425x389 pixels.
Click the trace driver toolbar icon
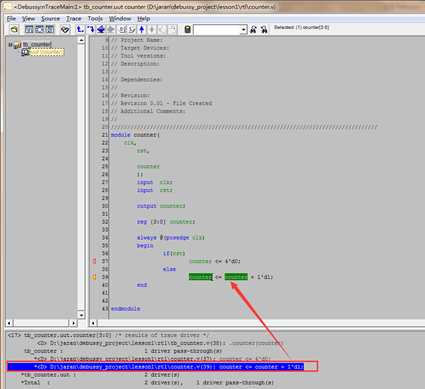[80, 29]
